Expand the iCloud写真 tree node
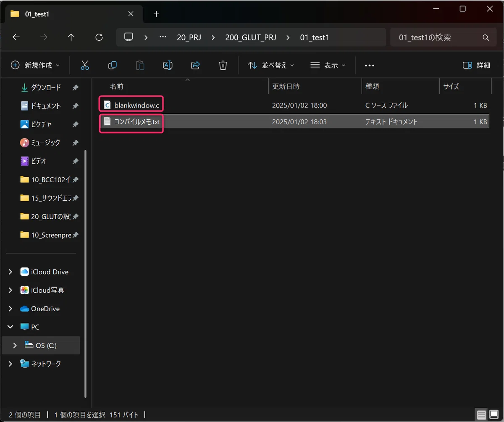This screenshot has height=422, width=504. 10,290
